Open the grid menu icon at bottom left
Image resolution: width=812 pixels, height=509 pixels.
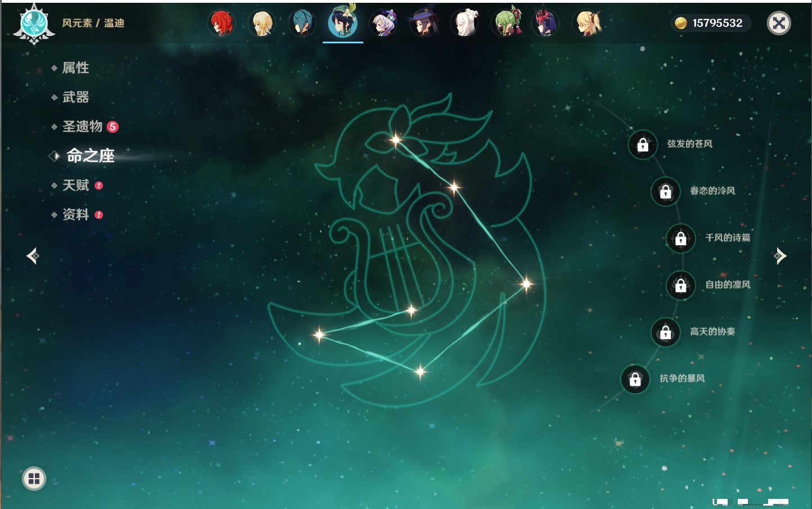click(x=34, y=479)
